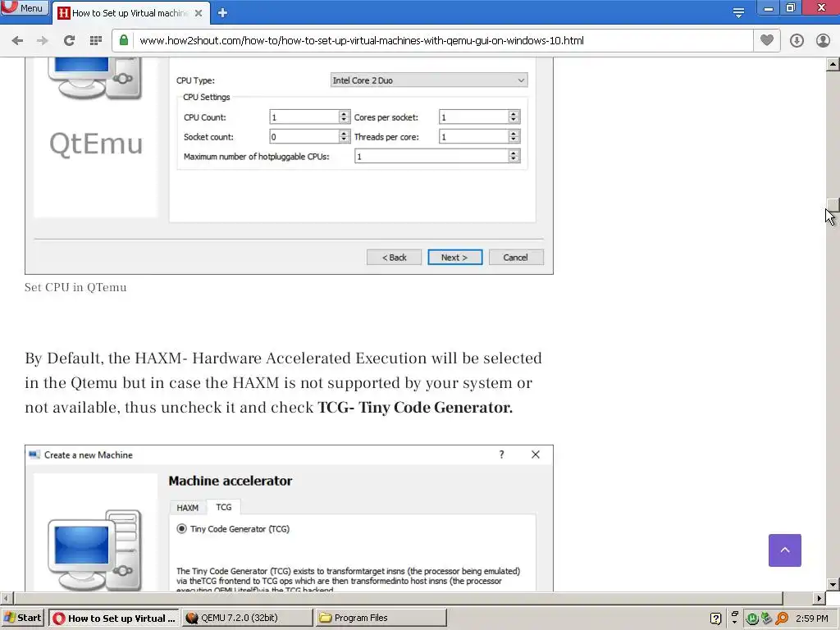Click the Threads per core spinner

[x=479, y=137]
